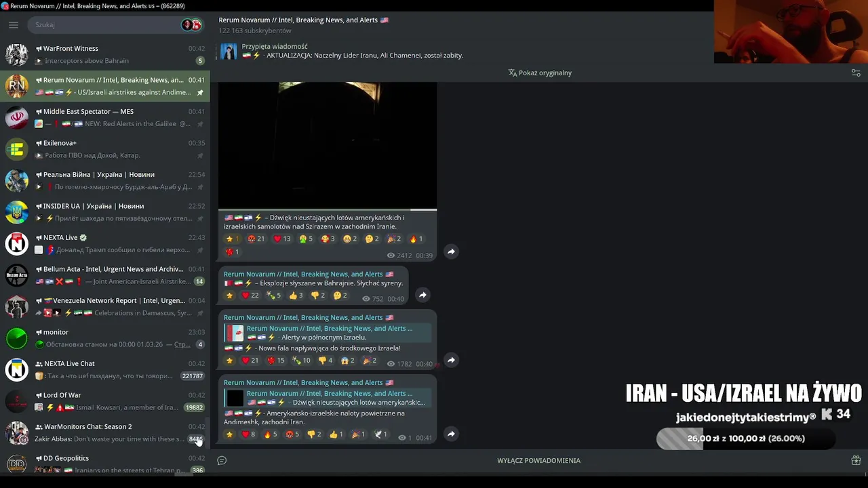
Task: Click fire reaction with count 1 on Szirazem message
Action: pos(416,239)
